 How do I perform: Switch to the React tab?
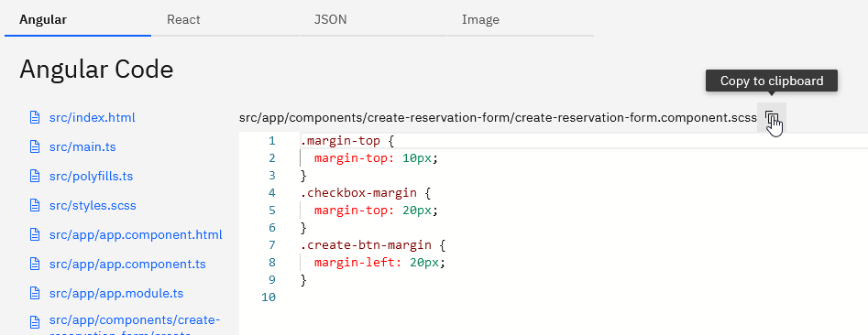[225, 20]
